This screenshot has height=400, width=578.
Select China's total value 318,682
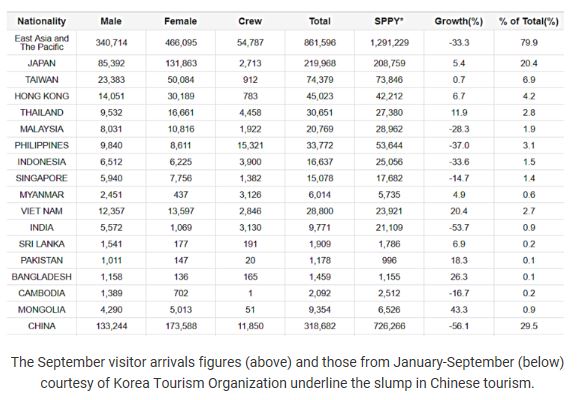tap(320, 326)
